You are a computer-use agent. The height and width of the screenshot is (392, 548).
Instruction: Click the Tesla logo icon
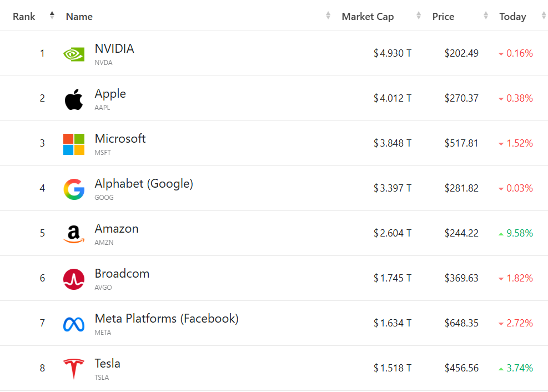[x=74, y=369]
